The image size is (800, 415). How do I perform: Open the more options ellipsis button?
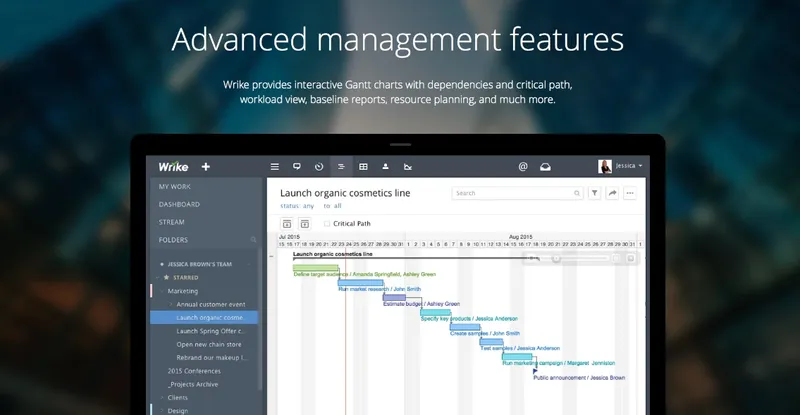point(630,193)
